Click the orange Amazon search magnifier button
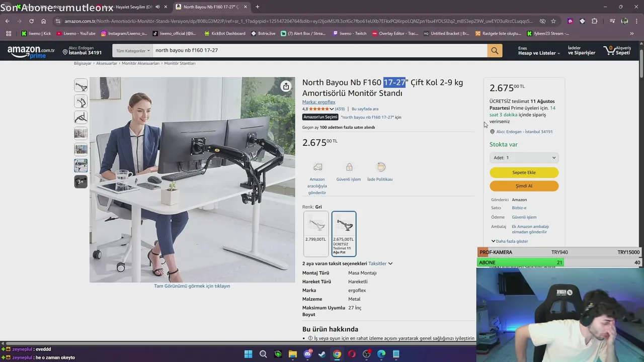644x362 pixels. 495,50
